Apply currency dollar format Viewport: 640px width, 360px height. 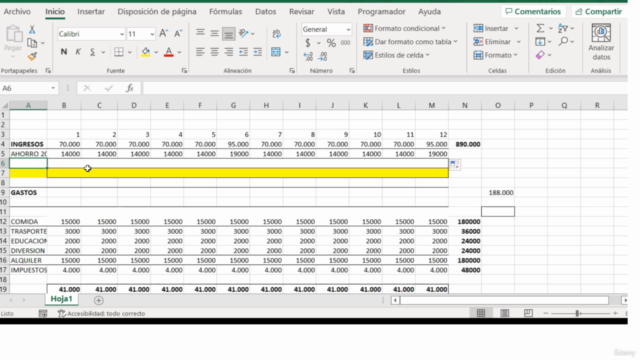coord(308,42)
